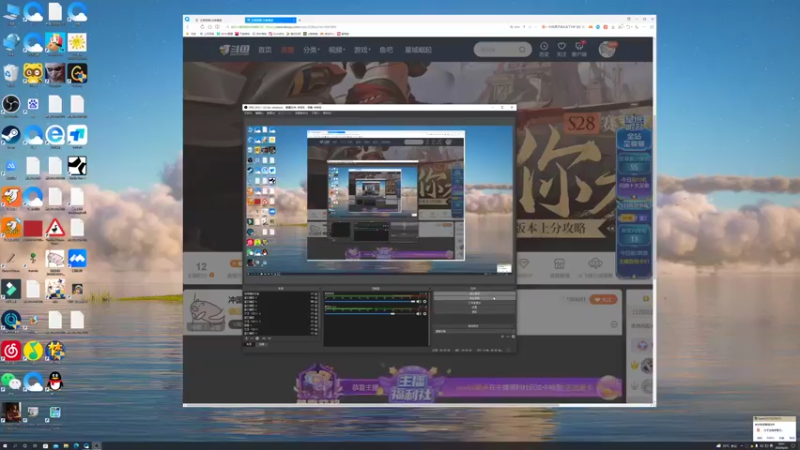800x450 pixels.
Task: Click the user avatar in Douyu header
Action: coord(607,49)
